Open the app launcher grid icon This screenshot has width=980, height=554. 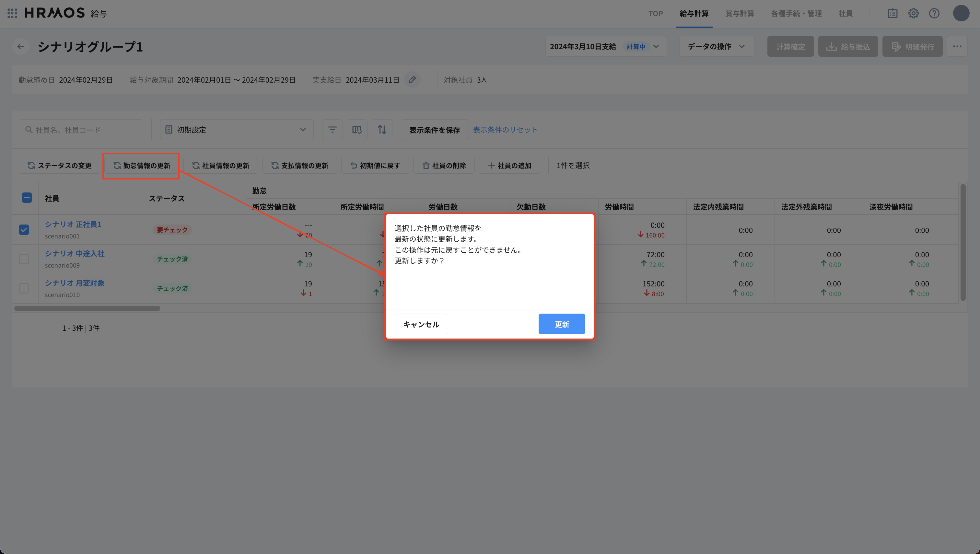pos(12,13)
